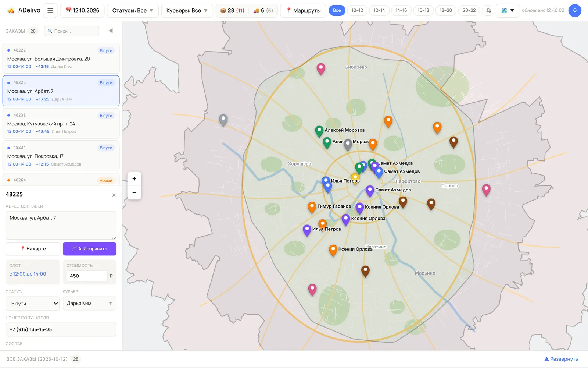Click the cost field showing 450

[87, 276]
